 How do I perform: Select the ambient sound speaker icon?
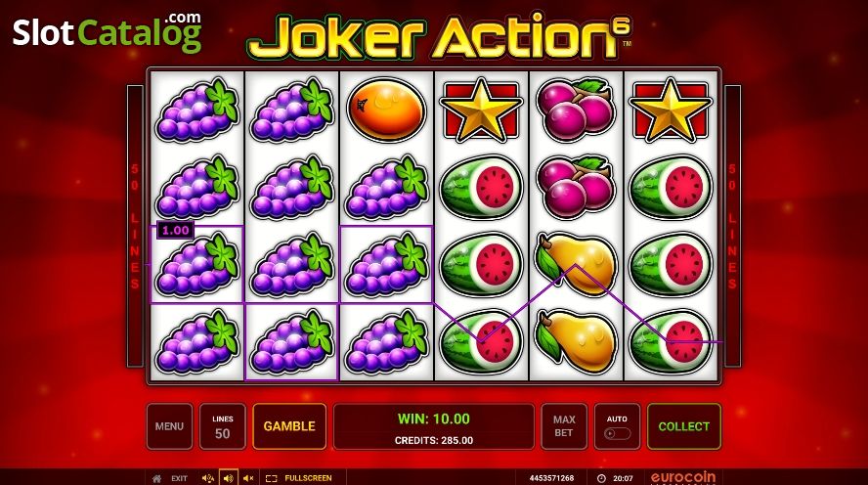click(x=207, y=478)
